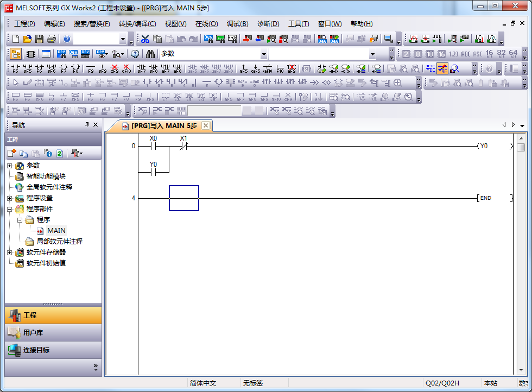Pin the 导航 navigation panel
Viewport: 532px width, 392px height.
coord(87,125)
